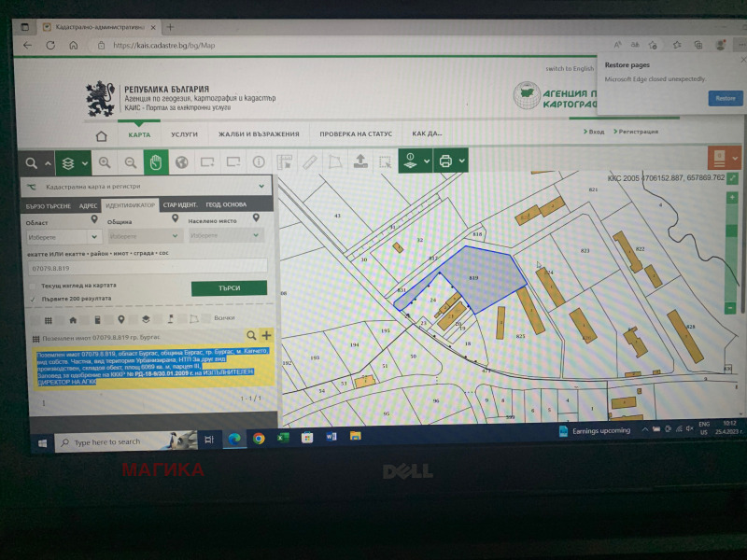Switch to the АДРЕС search tab
Image resolution: width=747 pixels, height=560 pixels.
tap(88, 204)
